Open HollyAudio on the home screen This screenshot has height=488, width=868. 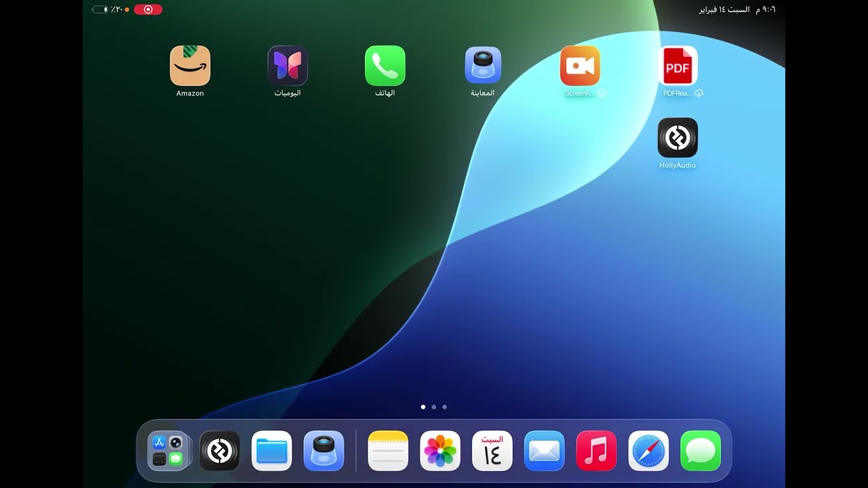pos(678,138)
